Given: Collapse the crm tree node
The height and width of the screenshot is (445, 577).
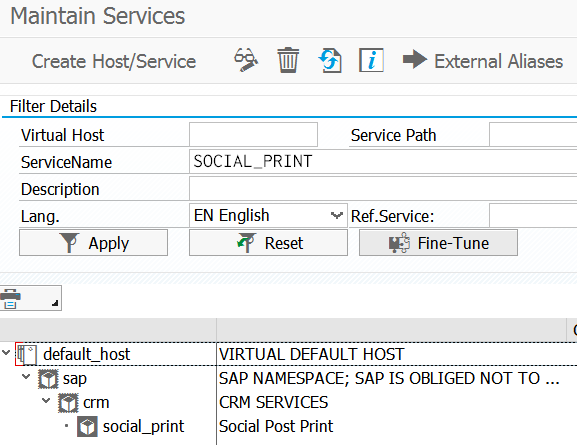Looking at the screenshot, I should click(x=46, y=400).
